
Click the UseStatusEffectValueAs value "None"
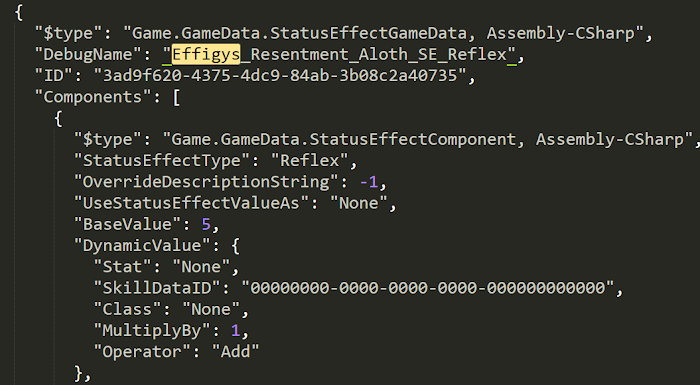coord(358,203)
